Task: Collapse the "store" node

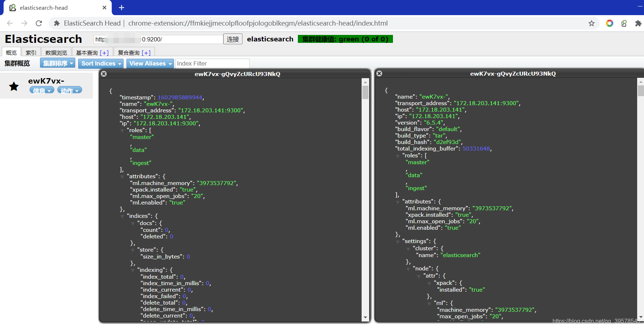Action: tap(133, 250)
